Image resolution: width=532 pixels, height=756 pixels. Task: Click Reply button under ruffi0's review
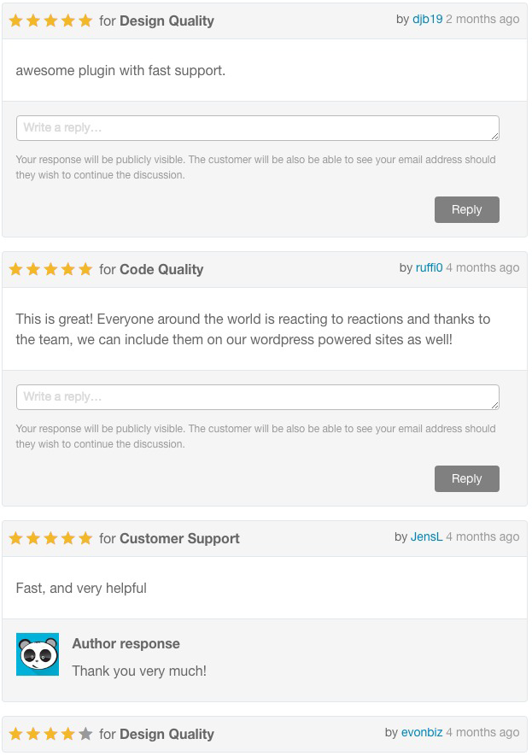pos(467,478)
